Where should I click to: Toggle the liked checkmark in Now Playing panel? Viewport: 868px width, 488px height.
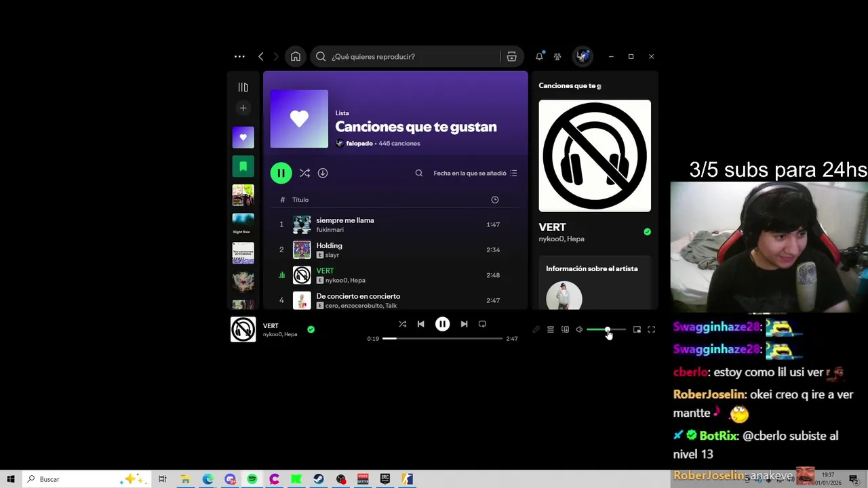click(647, 232)
